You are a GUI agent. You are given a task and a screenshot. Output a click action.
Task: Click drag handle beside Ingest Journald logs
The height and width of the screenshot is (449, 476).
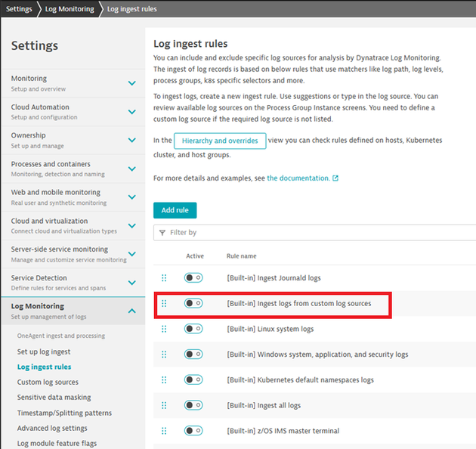164,277
